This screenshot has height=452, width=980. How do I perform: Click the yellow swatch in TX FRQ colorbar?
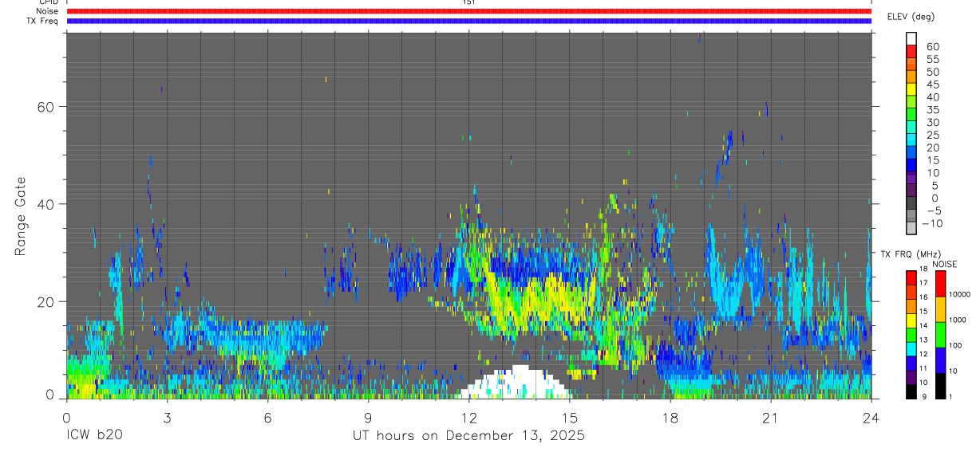(x=911, y=320)
